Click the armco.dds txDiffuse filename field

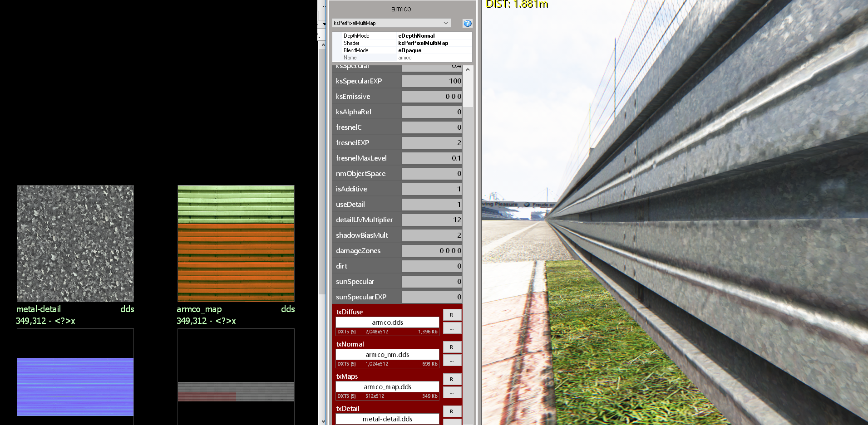[x=387, y=322]
